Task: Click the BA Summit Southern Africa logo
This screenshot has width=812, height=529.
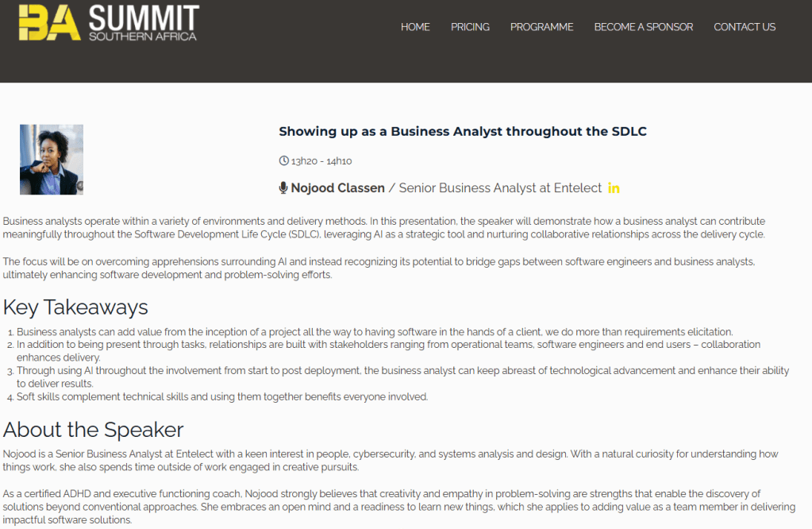Action: pyautogui.click(x=109, y=23)
